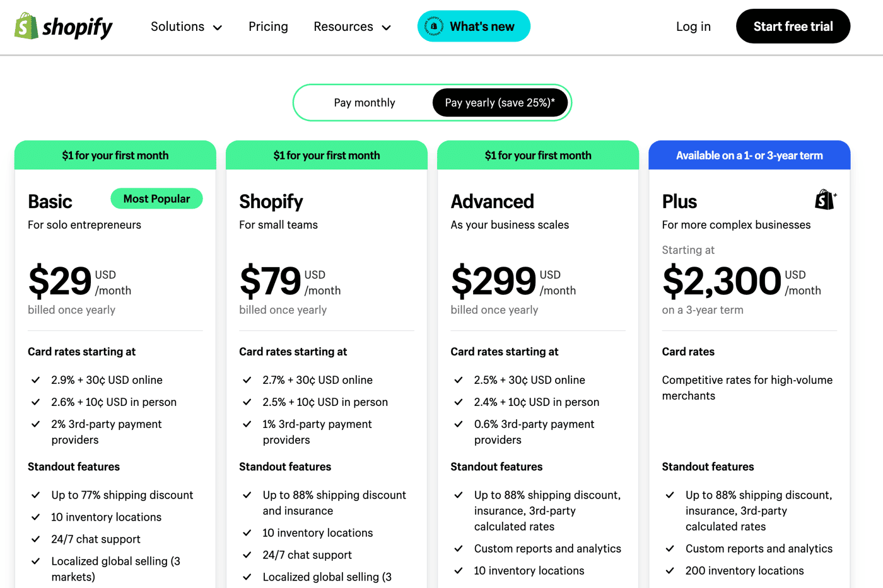Image resolution: width=883 pixels, height=588 pixels.
Task: Click the Shopify bag logo icon
Action: click(26, 26)
